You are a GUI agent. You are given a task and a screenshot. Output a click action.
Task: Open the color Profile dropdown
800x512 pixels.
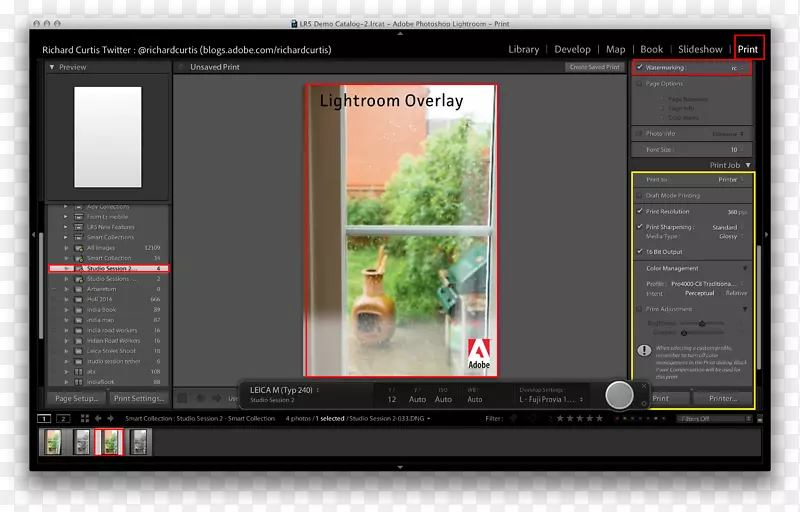pos(707,284)
